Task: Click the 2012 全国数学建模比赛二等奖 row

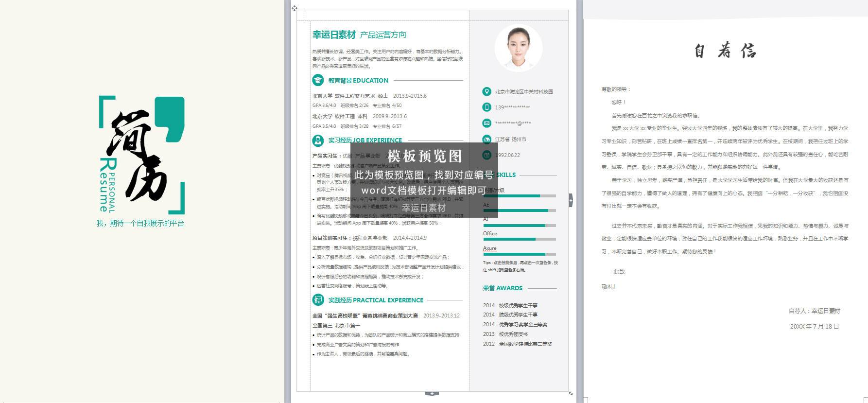Action: 518,344
